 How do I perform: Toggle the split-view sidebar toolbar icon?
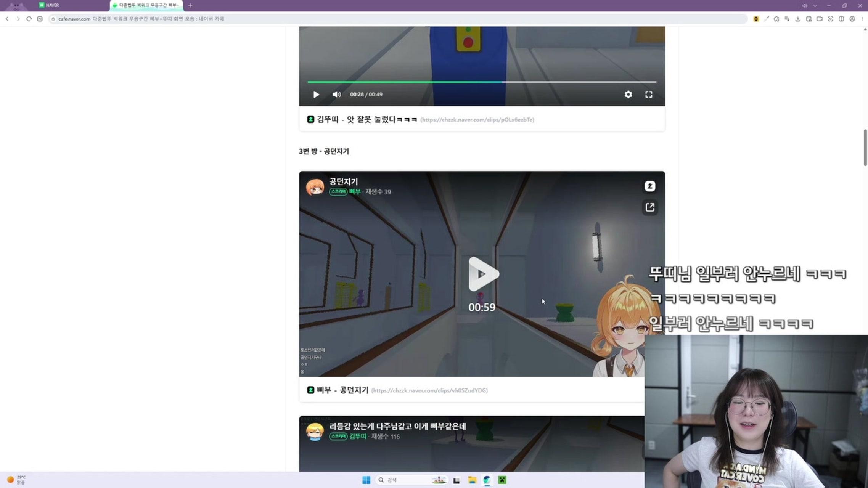(x=841, y=19)
